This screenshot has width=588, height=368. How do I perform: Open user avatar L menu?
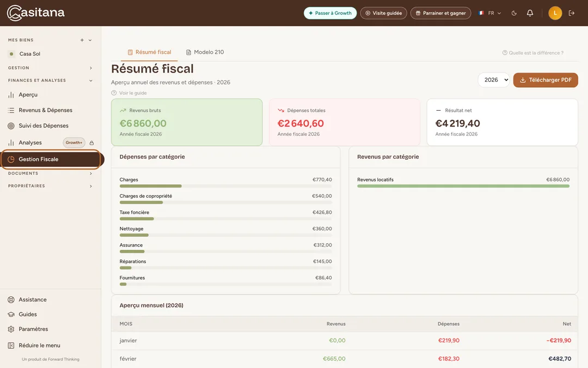[x=555, y=13]
